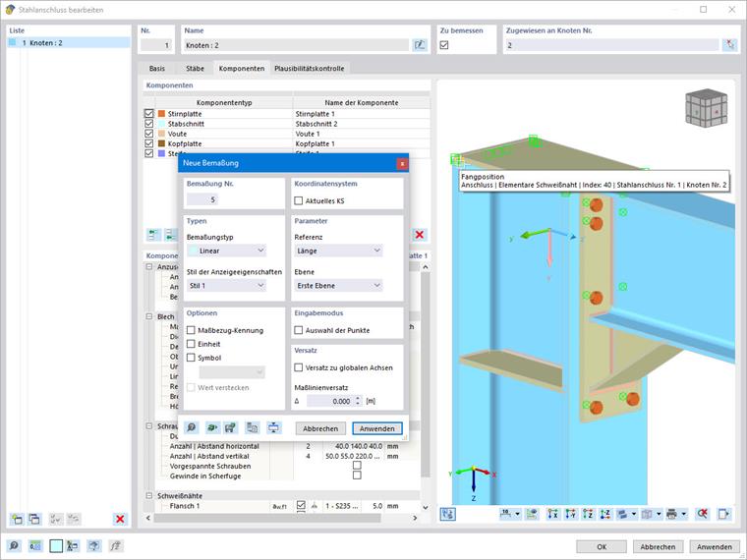Open the Plausibilitätskontrolle tab

pos(310,69)
